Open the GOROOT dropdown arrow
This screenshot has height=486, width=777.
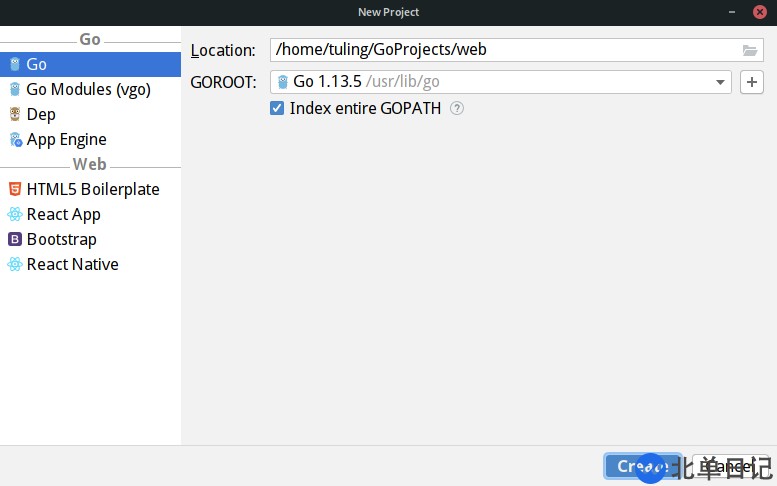[720, 82]
